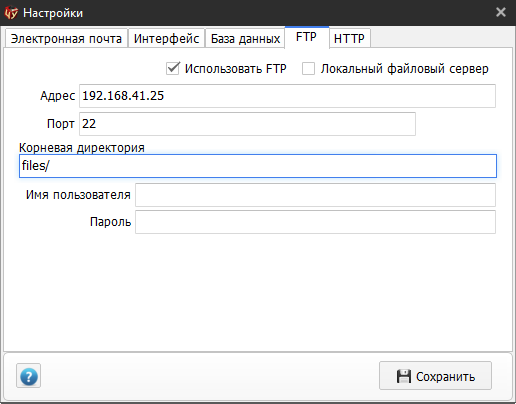This screenshot has width=516, height=404.
Task: Click the Локальный файловый сервер label text
Action: tap(405, 69)
